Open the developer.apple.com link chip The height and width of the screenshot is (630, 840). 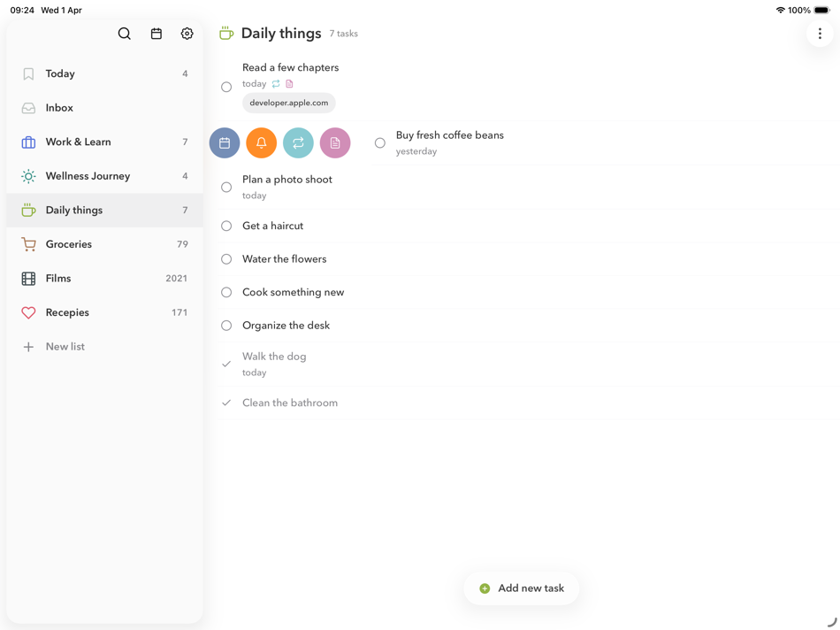289,103
